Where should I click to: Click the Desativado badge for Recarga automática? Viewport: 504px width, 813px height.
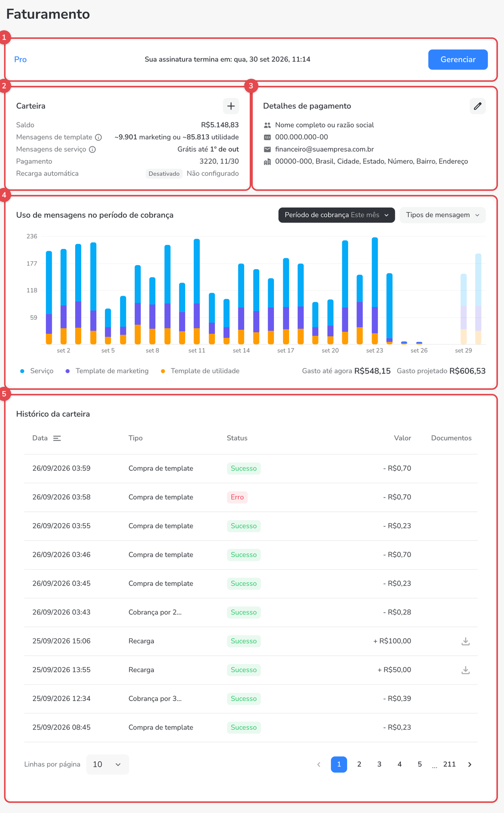164,174
